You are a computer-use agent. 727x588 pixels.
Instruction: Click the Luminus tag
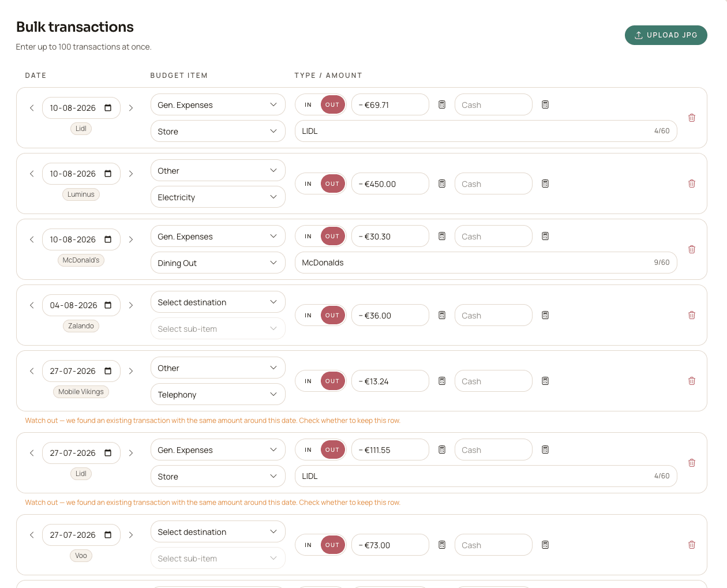(x=81, y=194)
